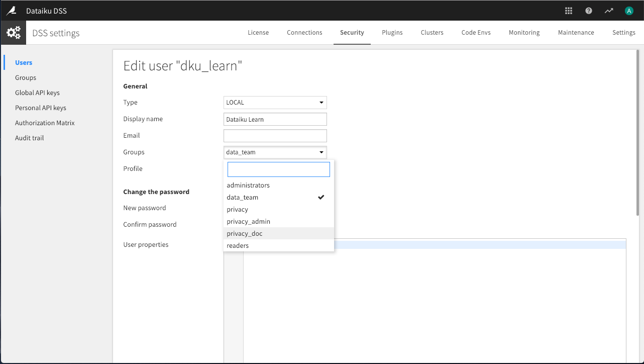Screen dimensions: 644x364
Task: Open the user avatar menu
Action: tap(629, 11)
